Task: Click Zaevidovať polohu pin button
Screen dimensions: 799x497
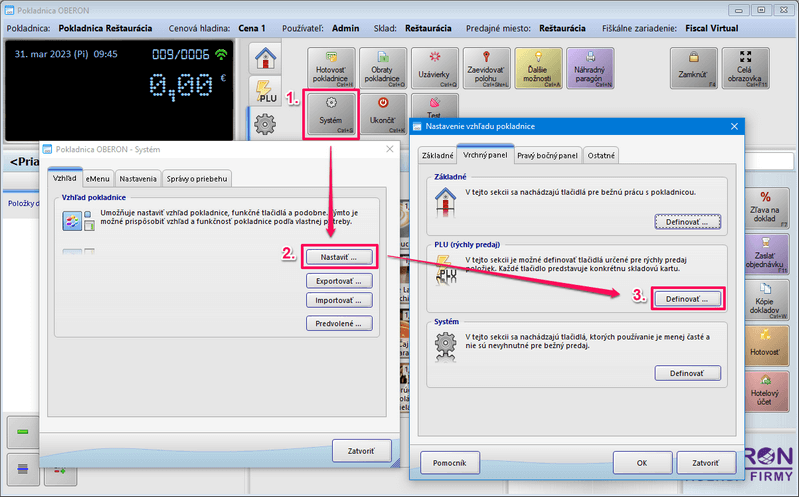Action: coord(486,66)
